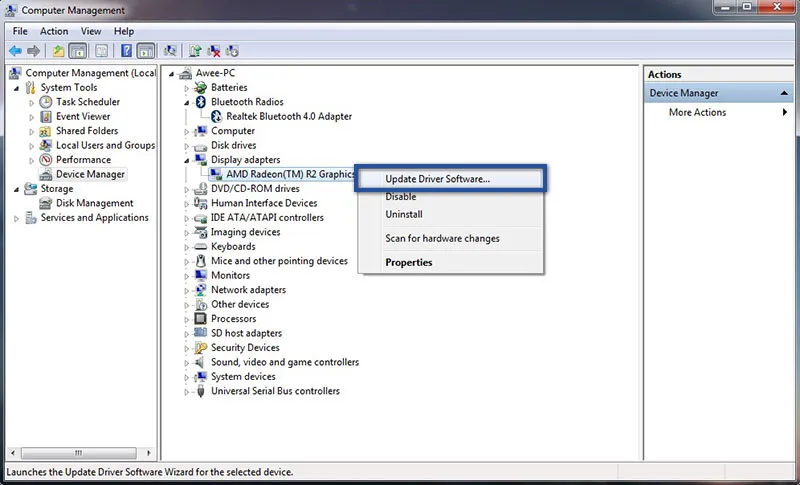Collapse the Display adapters category

coord(187,160)
